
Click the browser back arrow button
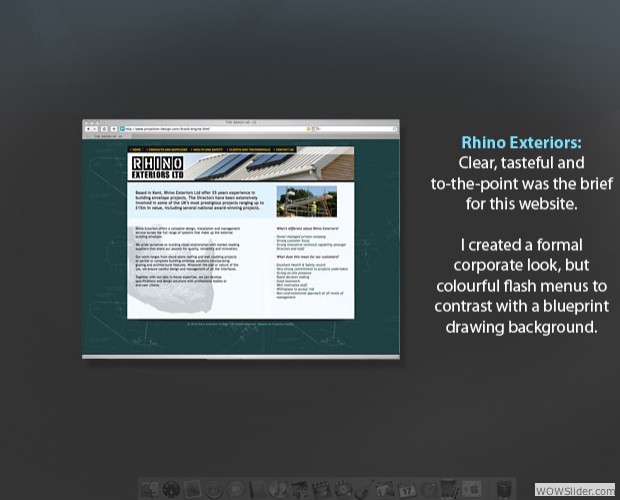(x=87, y=129)
